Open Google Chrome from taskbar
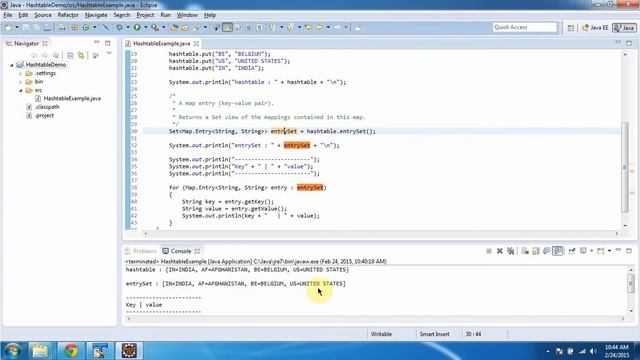The height and width of the screenshot is (360, 640). click(71, 351)
